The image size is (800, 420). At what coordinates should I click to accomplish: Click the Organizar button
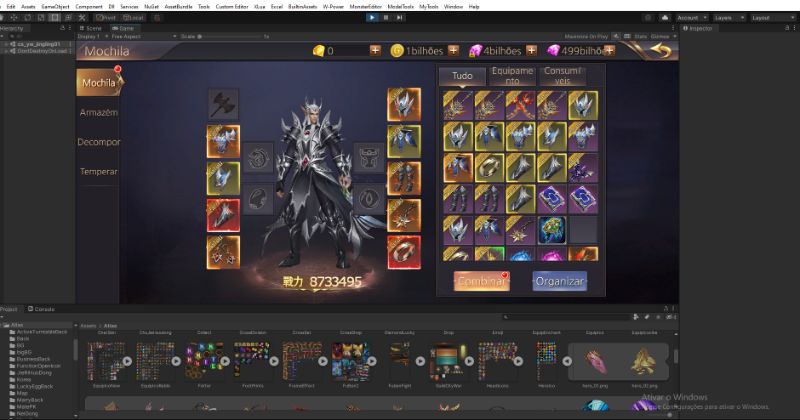click(x=559, y=281)
